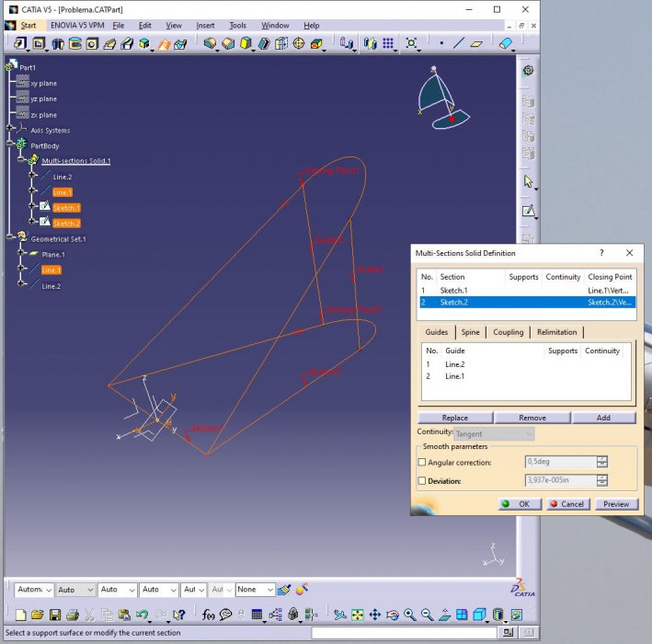This screenshot has width=652, height=644.
Task: Switch to the Coupling tab
Action: (x=509, y=332)
